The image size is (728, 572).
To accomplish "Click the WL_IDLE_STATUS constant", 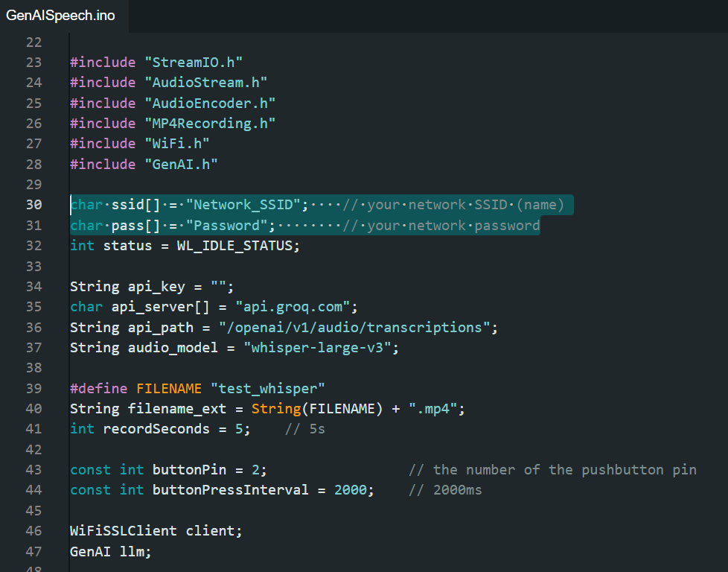I will click(235, 246).
